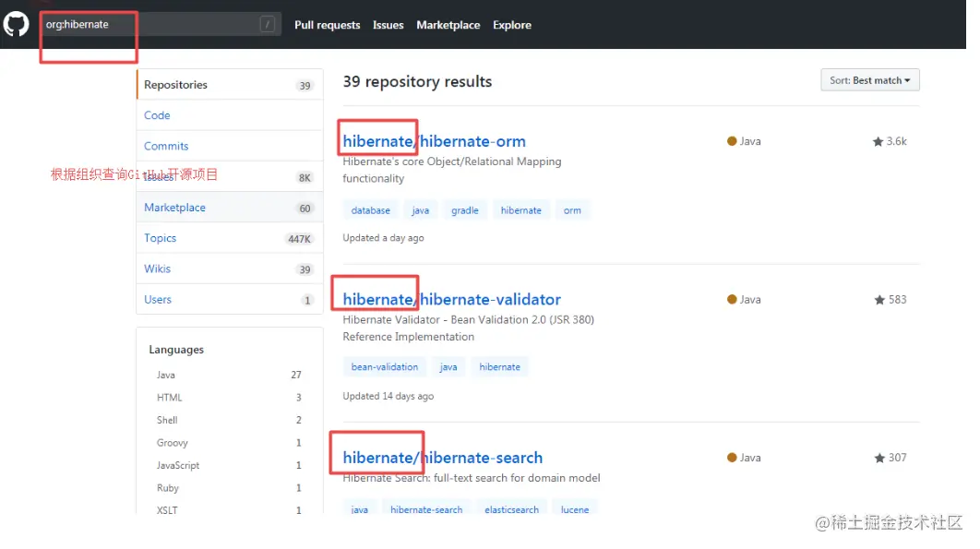Click hibernate tag under hibernate-orm

click(520, 210)
